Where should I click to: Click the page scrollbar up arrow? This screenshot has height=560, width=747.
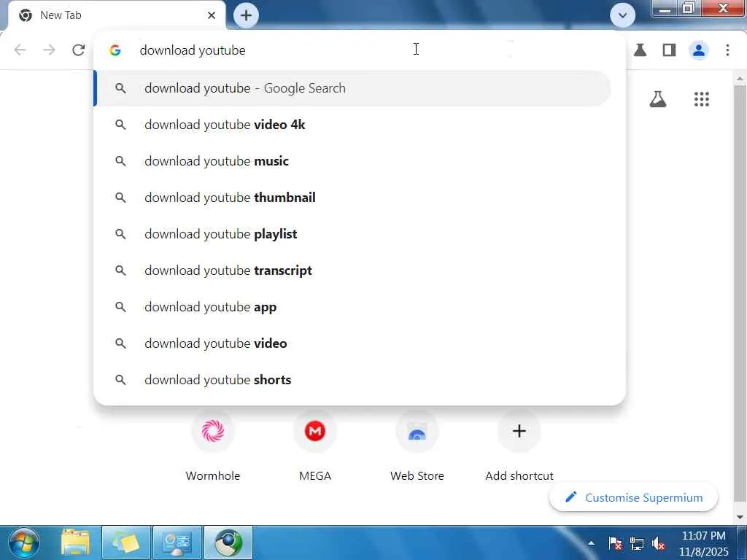pos(740,79)
